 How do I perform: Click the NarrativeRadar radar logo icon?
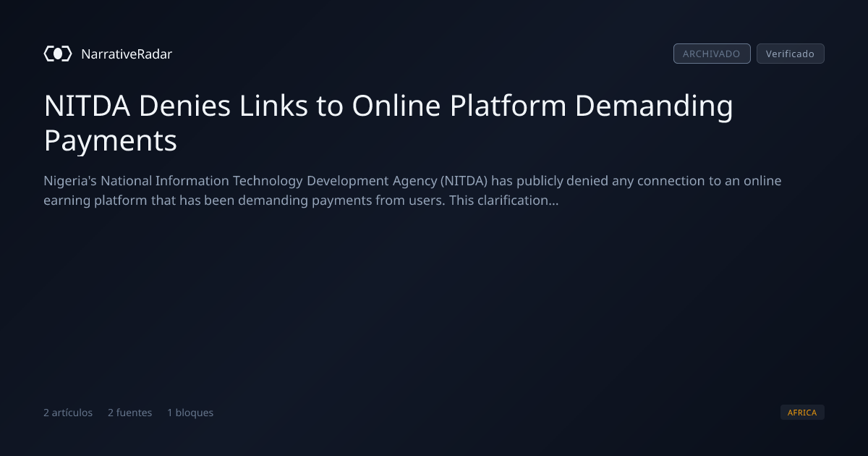(58, 54)
